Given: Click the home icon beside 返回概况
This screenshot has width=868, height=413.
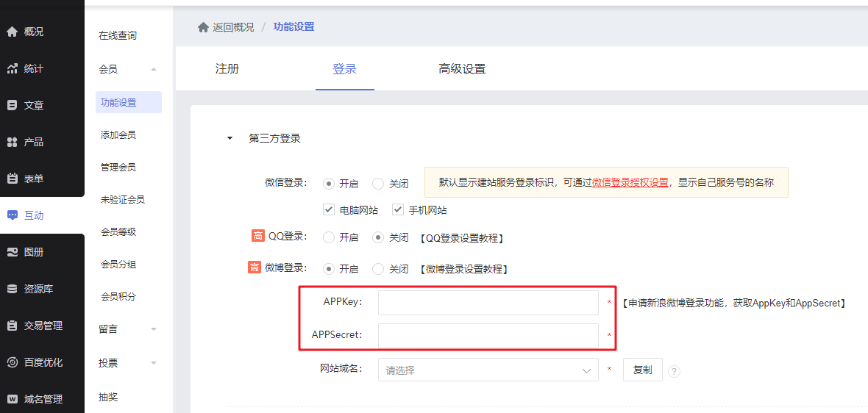Looking at the screenshot, I should 203,27.
